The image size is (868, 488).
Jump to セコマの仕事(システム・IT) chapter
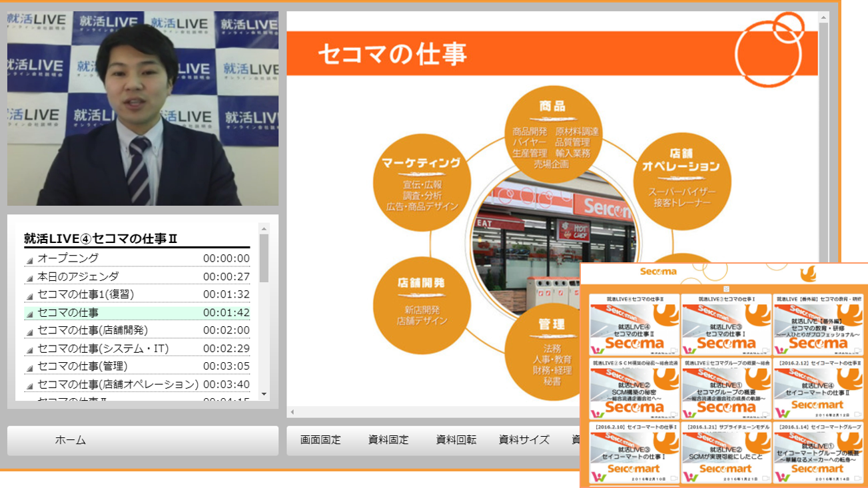pyautogui.click(x=137, y=348)
